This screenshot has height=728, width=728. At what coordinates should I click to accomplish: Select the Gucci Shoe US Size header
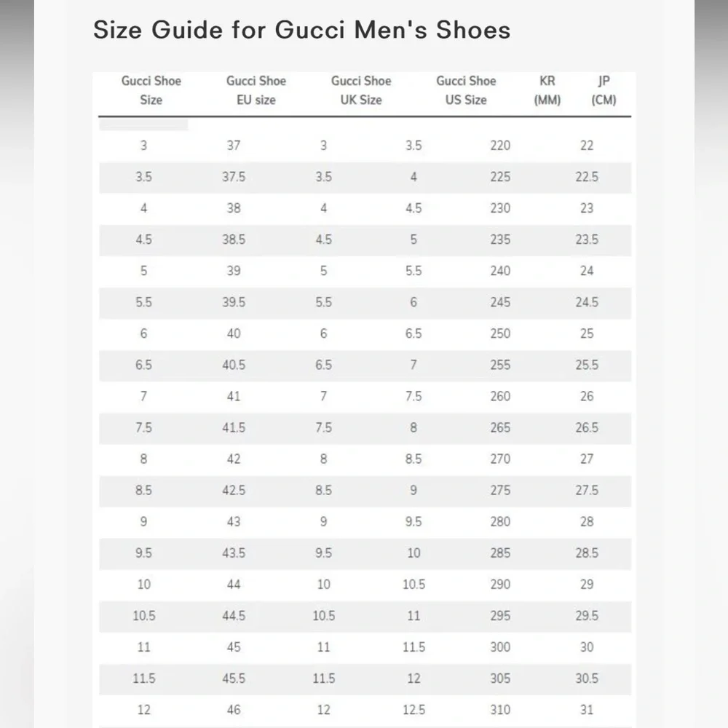(x=466, y=90)
